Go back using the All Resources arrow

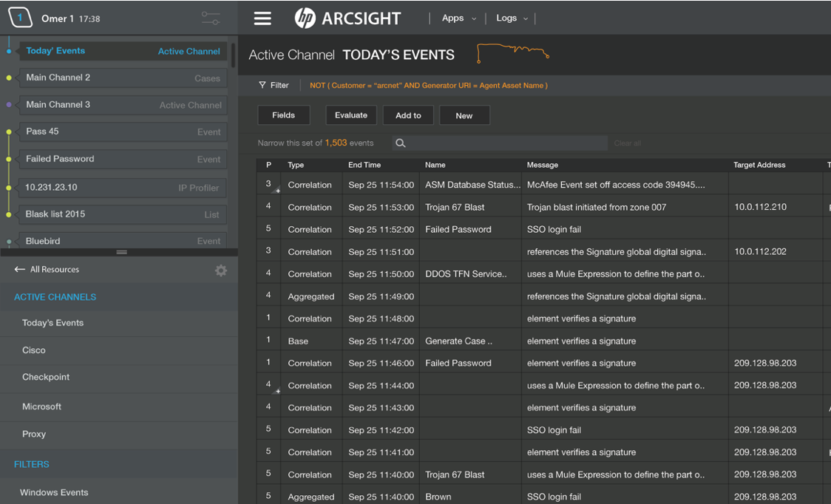(x=20, y=269)
